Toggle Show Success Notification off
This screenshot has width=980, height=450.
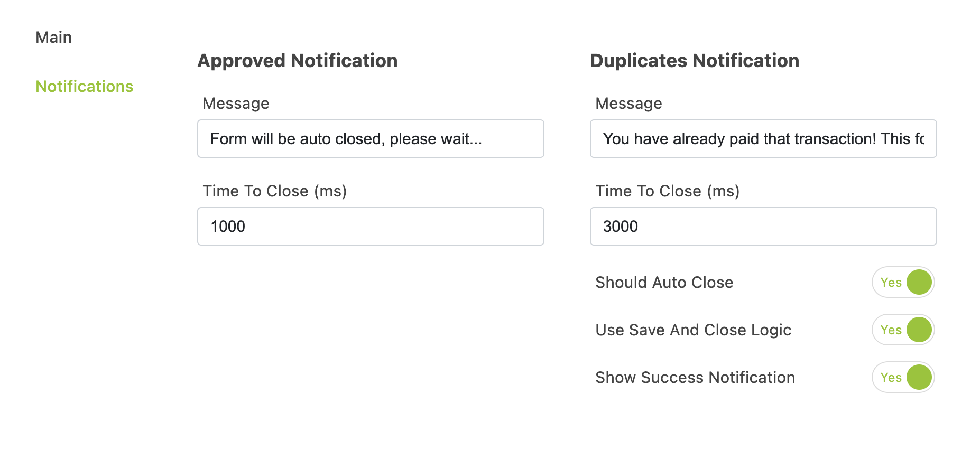[x=903, y=377]
